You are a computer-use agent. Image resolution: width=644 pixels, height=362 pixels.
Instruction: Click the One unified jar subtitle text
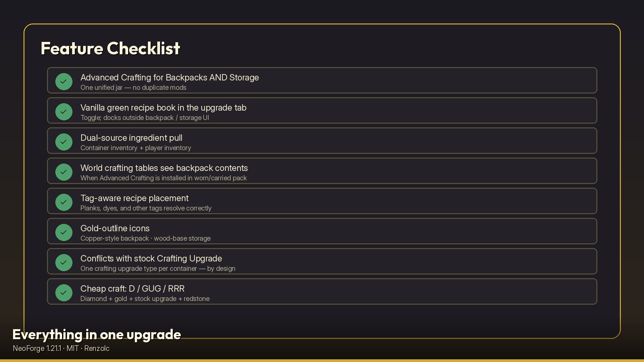point(133,87)
